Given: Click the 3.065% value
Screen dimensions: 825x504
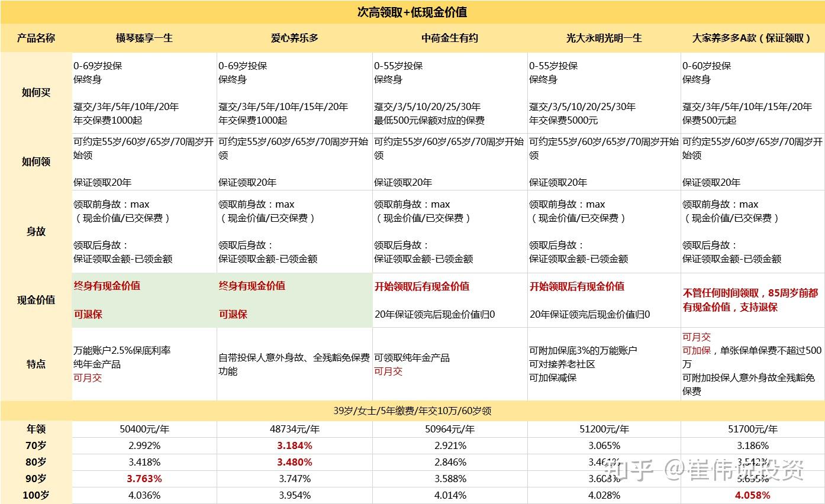Looking at the screenshot, I should tap(604, 445).
